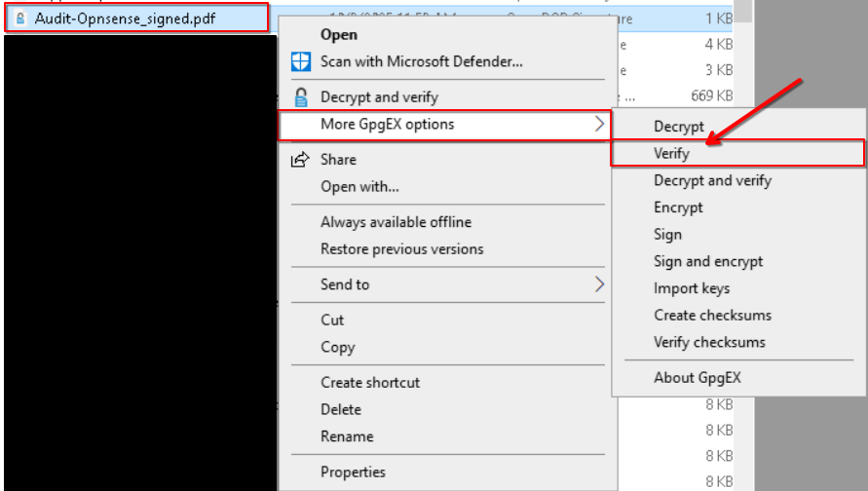The width and height of the screenshot is (868, 491).
Task: Open About GpgEX
Action: click(x=698, y=378)
